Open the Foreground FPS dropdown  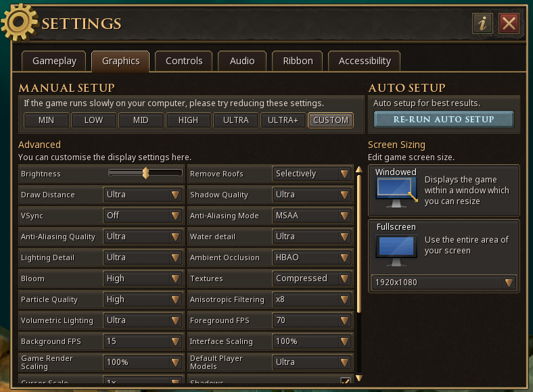point(312,320)
